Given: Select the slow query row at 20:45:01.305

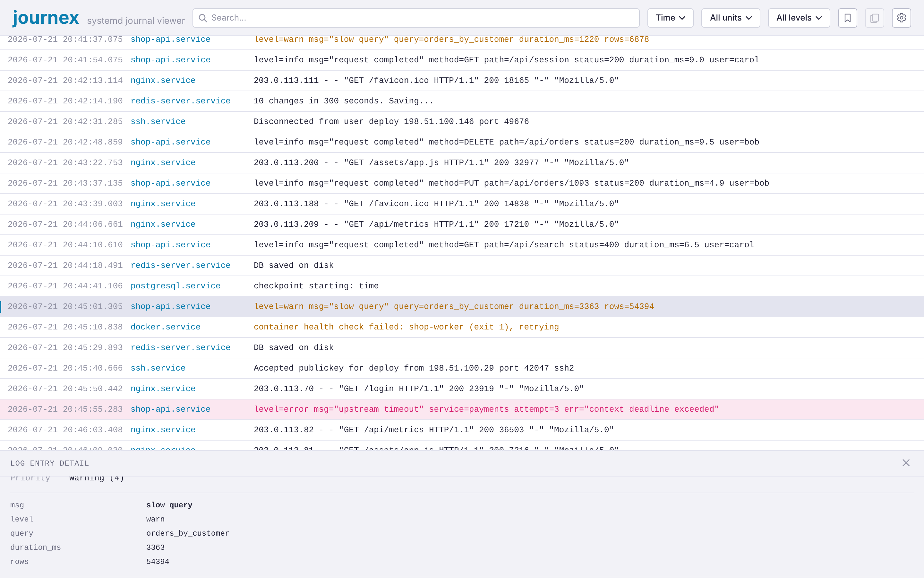Looking at the screenshot, I should coord(462,307).
